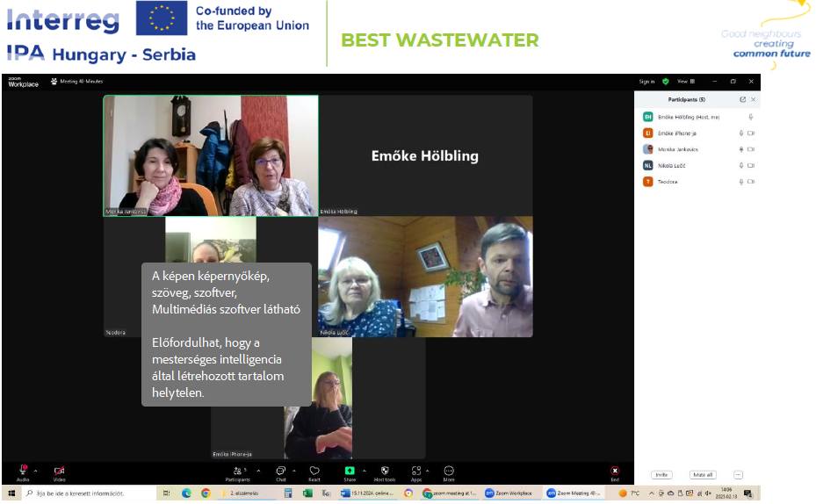Unmute microphone using the Audio button
816x504 pixels.
click(x=23, y=472)
